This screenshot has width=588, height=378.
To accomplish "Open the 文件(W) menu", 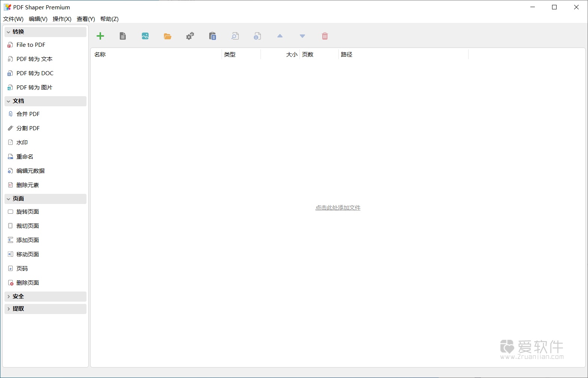I will tap(13, 19).
